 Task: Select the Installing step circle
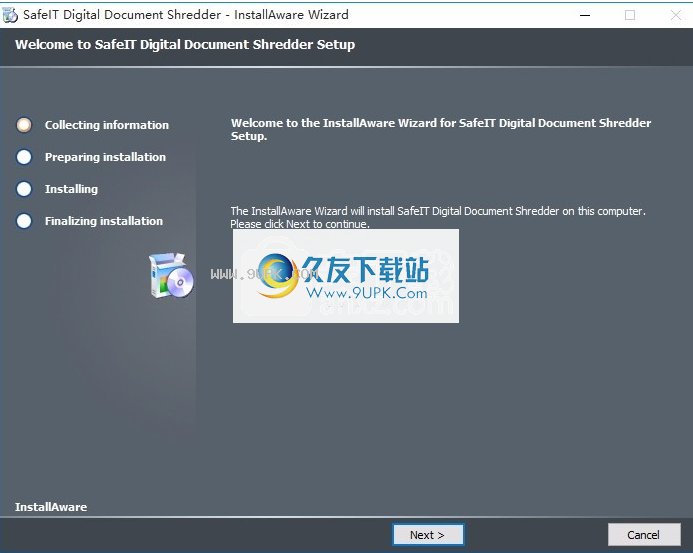24,189
